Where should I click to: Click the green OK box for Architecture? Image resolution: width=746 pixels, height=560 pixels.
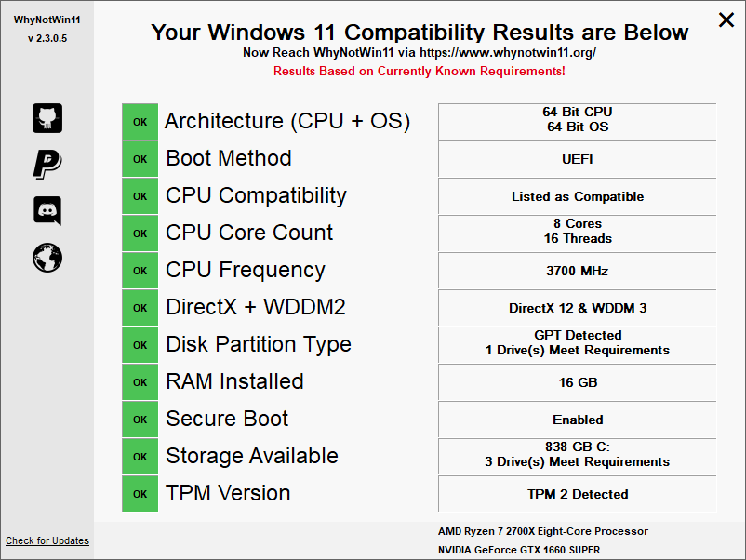point(140,122)
